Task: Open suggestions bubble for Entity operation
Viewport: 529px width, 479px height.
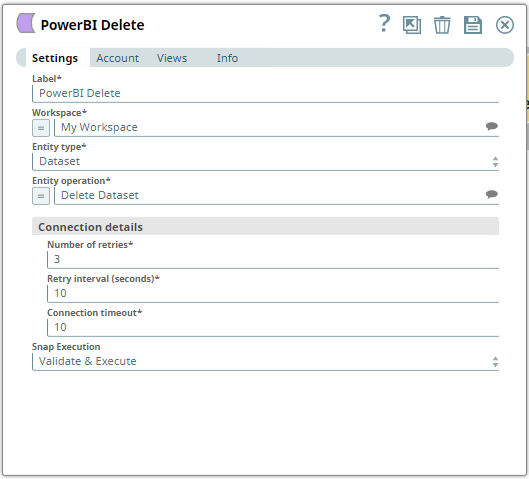Action: click(492, 194)
